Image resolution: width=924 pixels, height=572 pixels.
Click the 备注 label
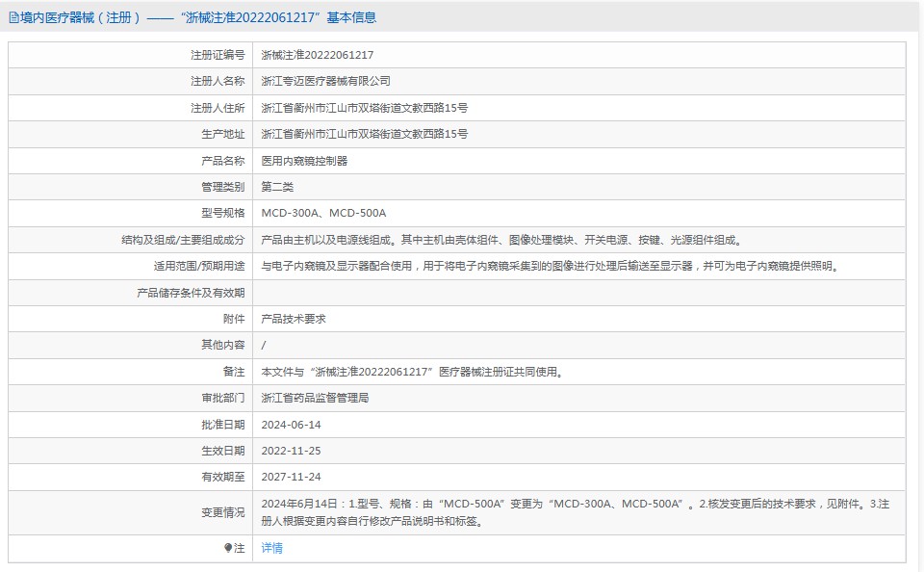click(x=233, y=372)
